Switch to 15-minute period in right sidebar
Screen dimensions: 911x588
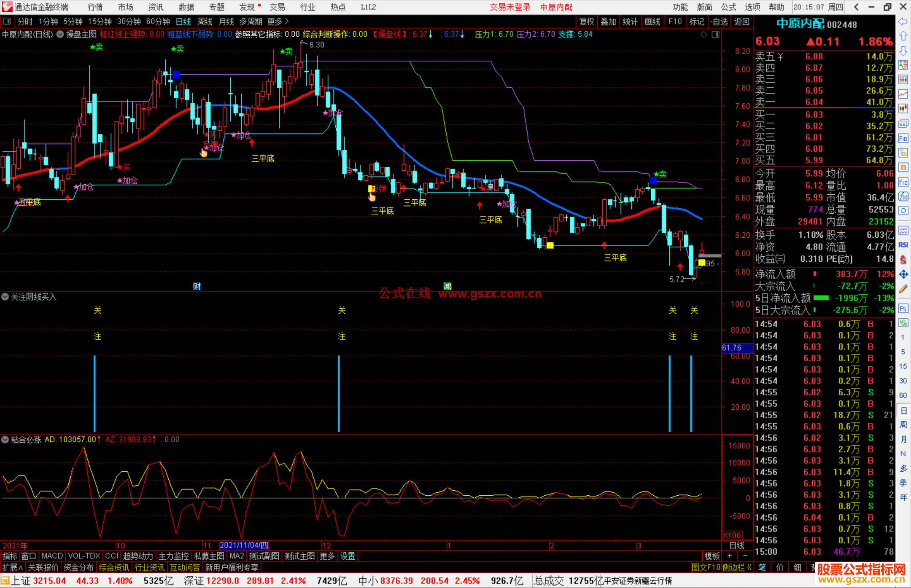[903, 366]
